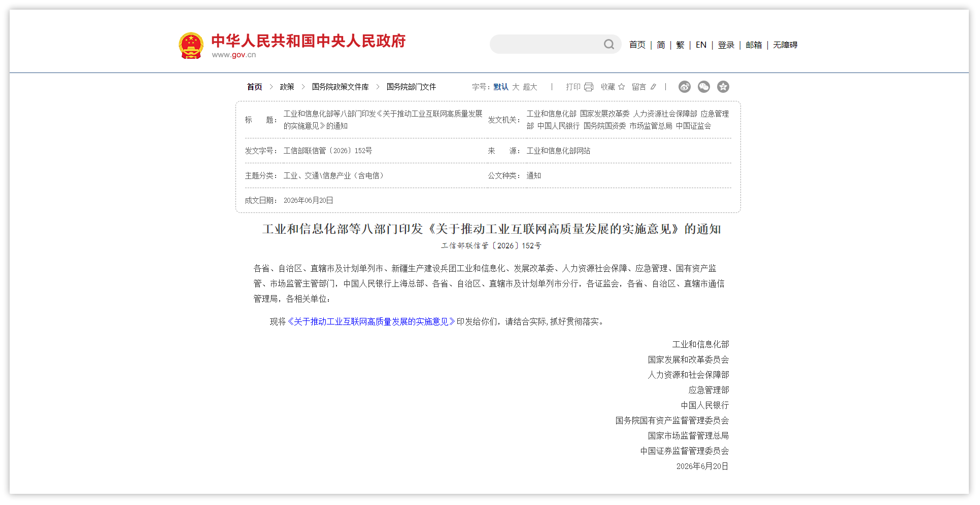
Task: Click the 发文机关 value listing eight departments
Action: click(x=628, y=120)
